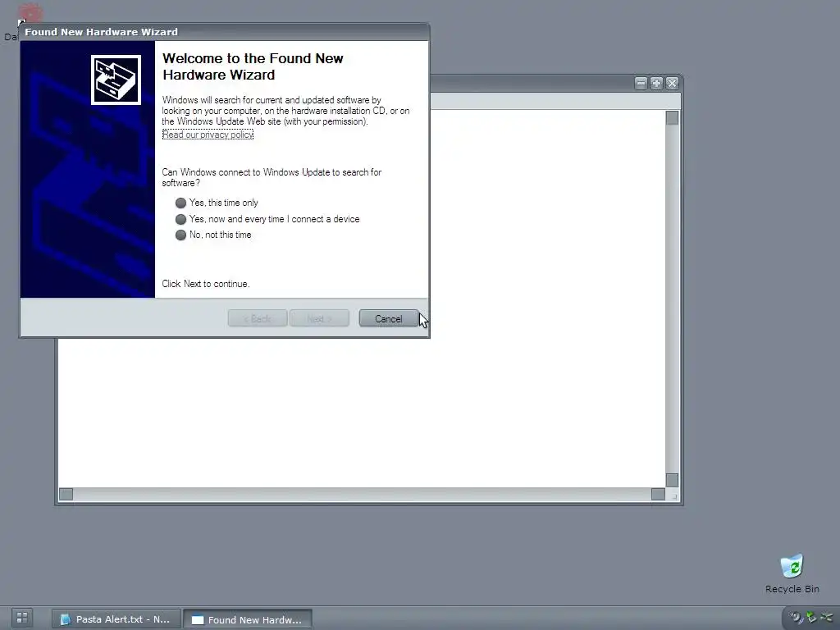Screen dimensions: 840x630
Task: Click the greyed-out Next button
Action: click(319, 318)
